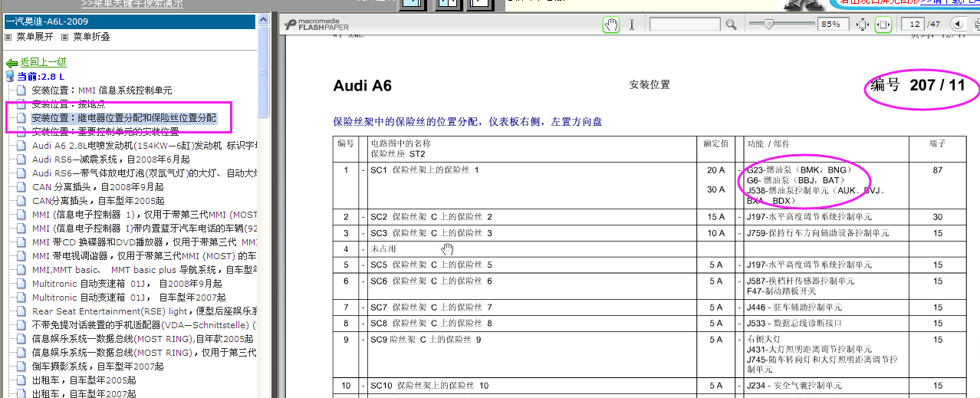
Task: Click cell J234 - 安全气囊控制单元
Action: tap(794, 386)
